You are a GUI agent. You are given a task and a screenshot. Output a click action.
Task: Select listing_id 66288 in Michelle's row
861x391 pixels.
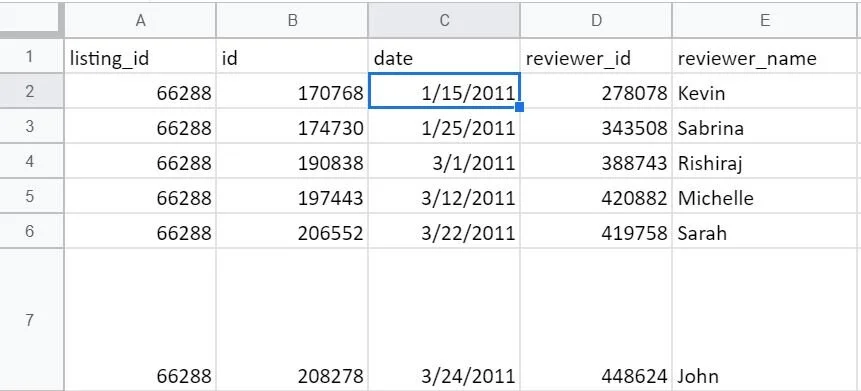140,196
